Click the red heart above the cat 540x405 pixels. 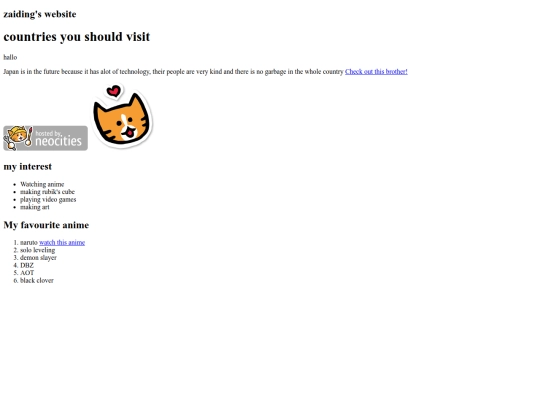pyautogui.click(x=114, y=91)
